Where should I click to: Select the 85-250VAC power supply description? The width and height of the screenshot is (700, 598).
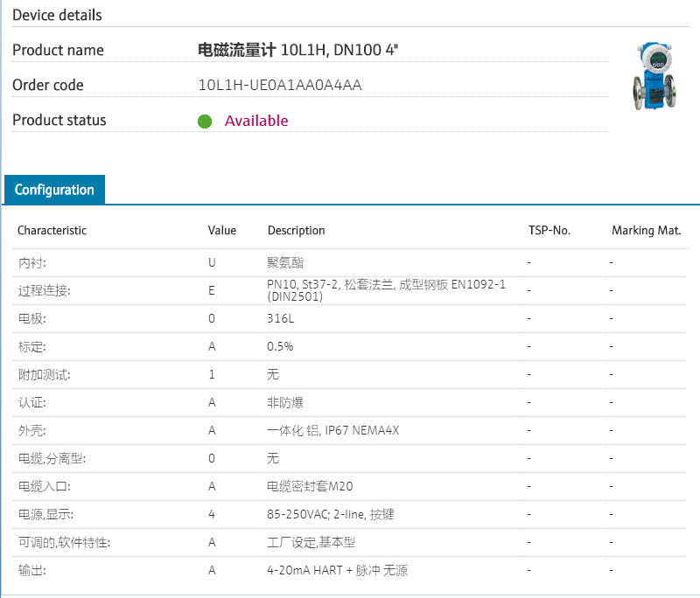[330, 514]
